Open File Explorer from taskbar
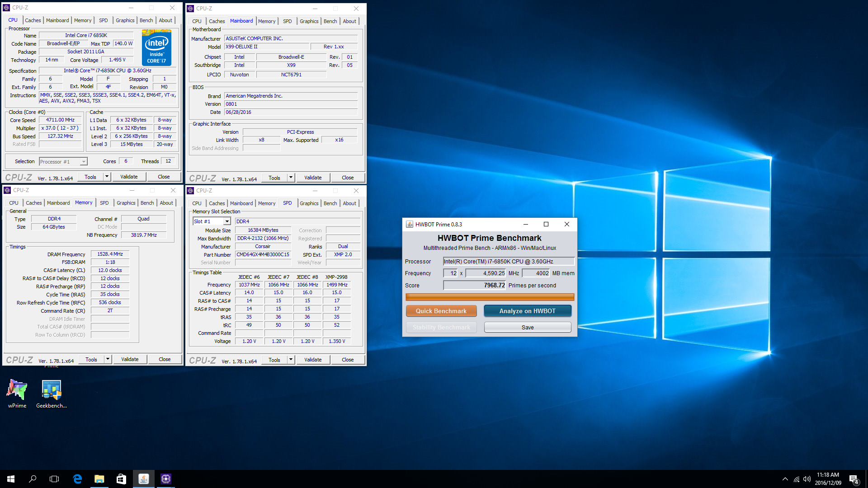Image resolution: width=868 pixels, height=488 pixels. coord(99,479)
